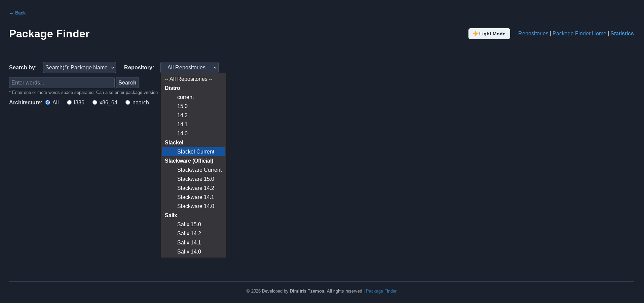Screen dimensions: 644x303
Task: Pick Salix 14.2 from the list
Action: (x=193, y=234)
